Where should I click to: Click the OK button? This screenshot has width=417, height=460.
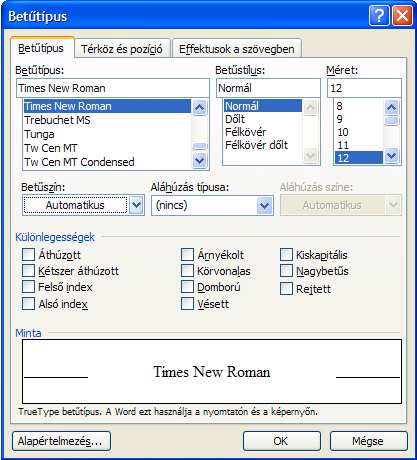(282, 441)
